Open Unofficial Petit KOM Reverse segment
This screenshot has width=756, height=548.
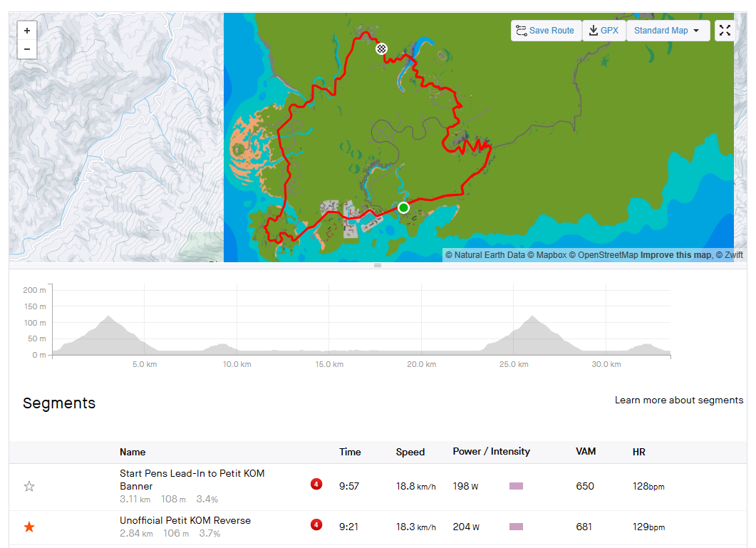click(x=185, y=520)
